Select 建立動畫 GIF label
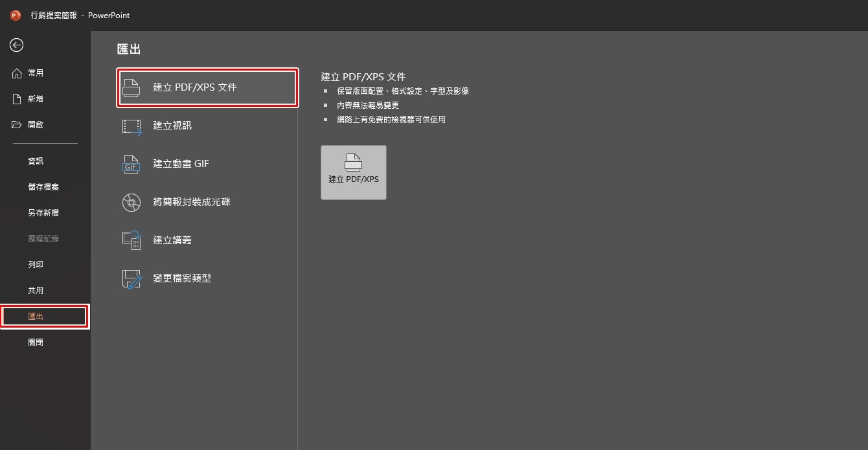Screen dimensions: 868x450 tap(181, 164)
